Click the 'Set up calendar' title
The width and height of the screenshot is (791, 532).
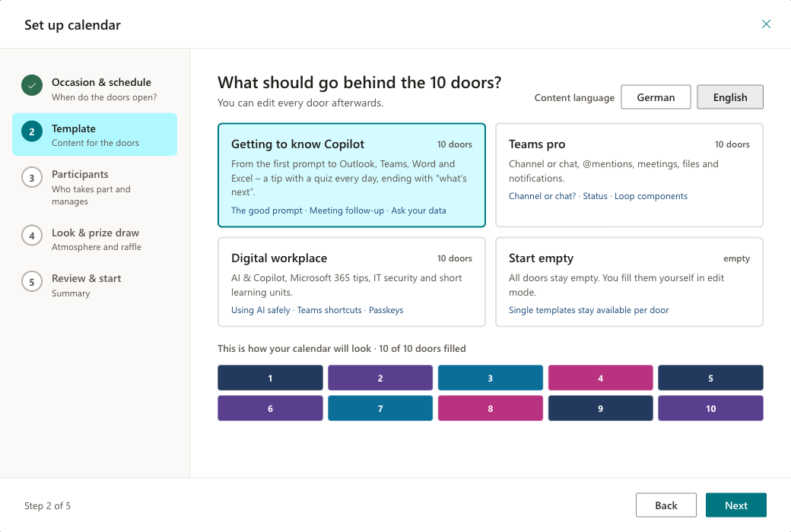pyautogui.click(x=73, y=25)
